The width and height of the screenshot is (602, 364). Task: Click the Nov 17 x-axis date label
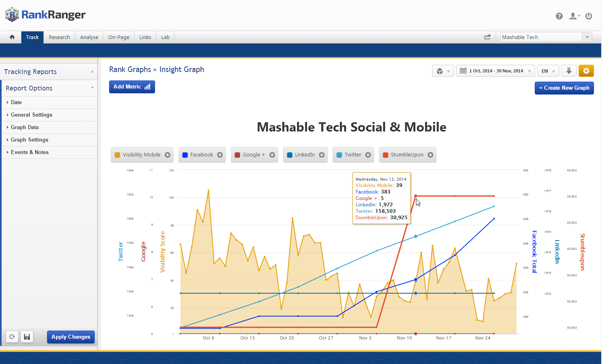point(443,338)
